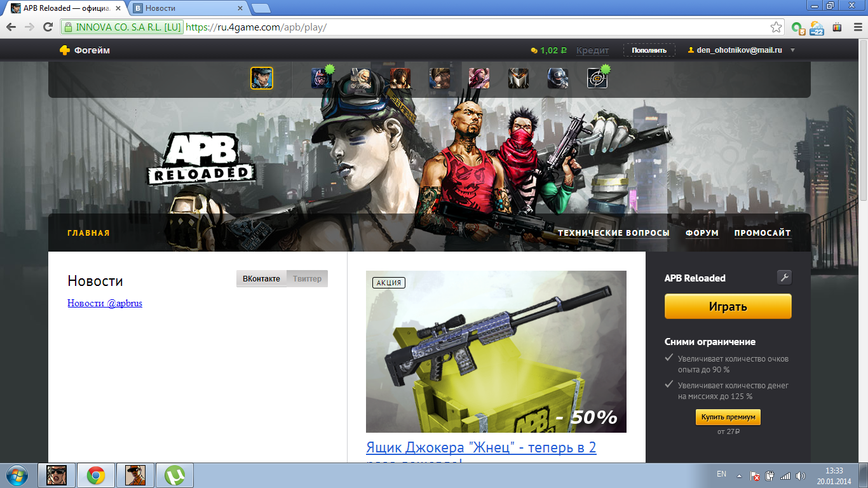Click the Сними ограничение heading
The image size is (868, 488).
coord(710,342)
